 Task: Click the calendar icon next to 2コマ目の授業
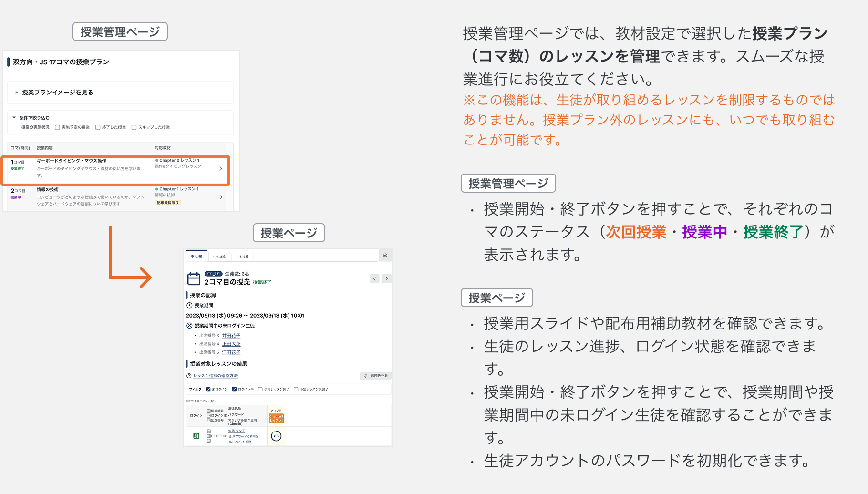click(x=195, y=279)
